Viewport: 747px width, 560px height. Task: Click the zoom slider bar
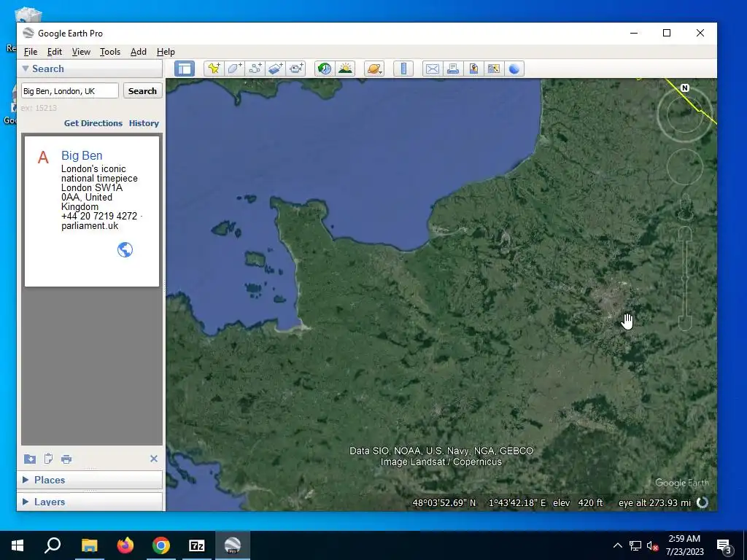click(x=684, y=278)
